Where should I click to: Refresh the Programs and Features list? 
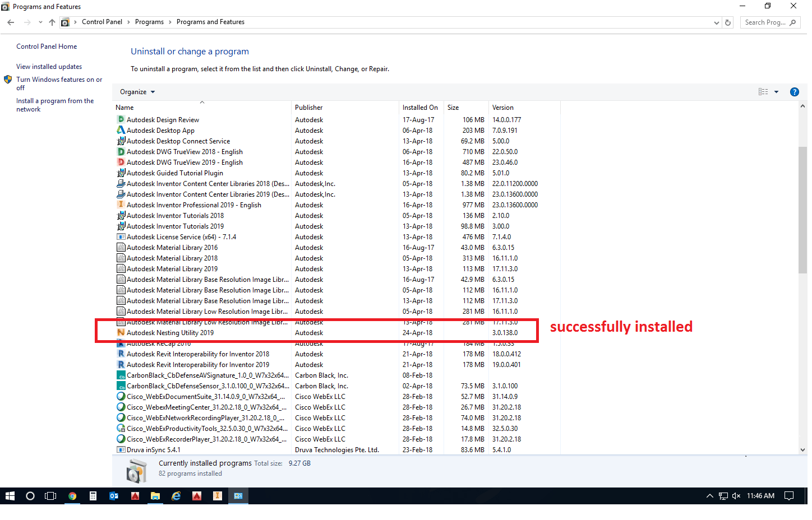(x=728, y=22)
